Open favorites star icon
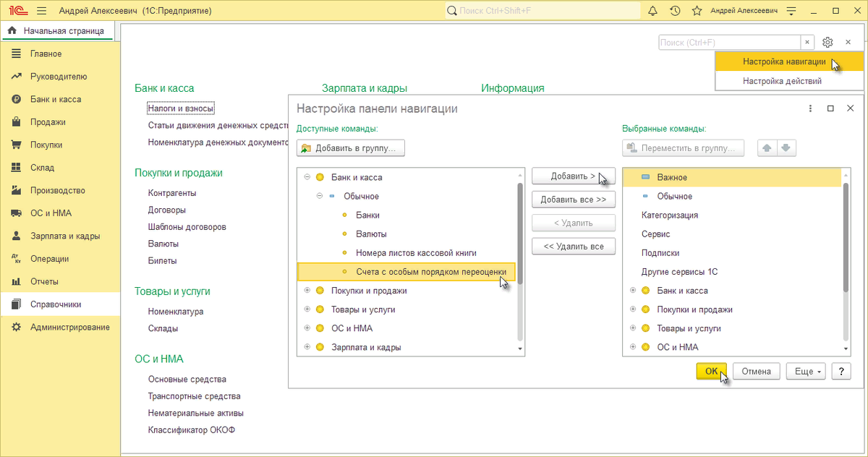This screenshot has width=868, height=457. tap(697, 11)
